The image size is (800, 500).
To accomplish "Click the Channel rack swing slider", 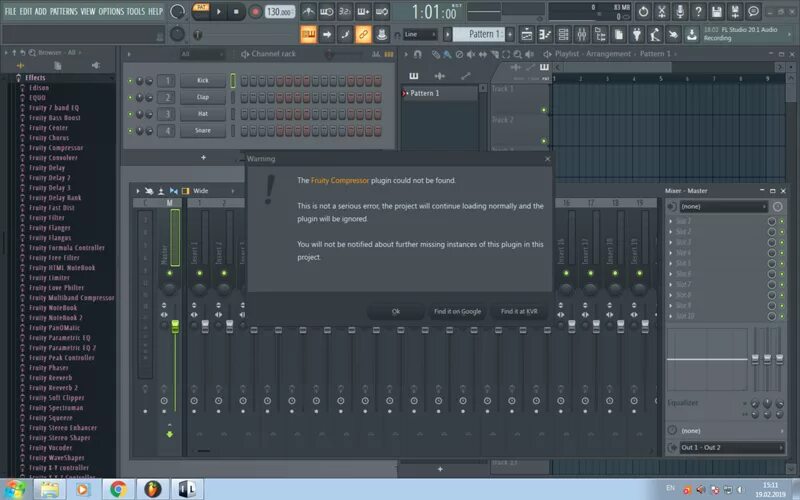I will [x=330, y=54].
